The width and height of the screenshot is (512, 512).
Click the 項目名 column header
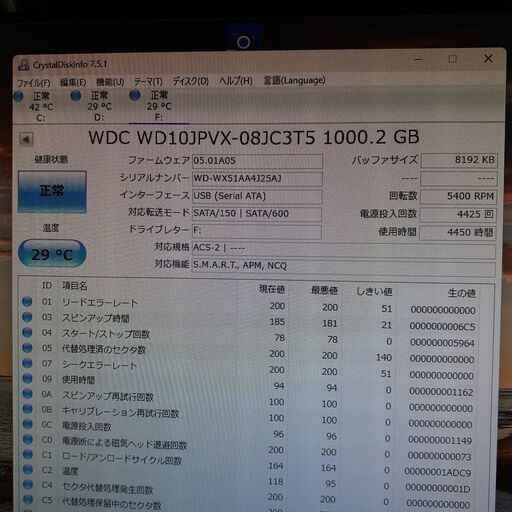coord(75,286)
